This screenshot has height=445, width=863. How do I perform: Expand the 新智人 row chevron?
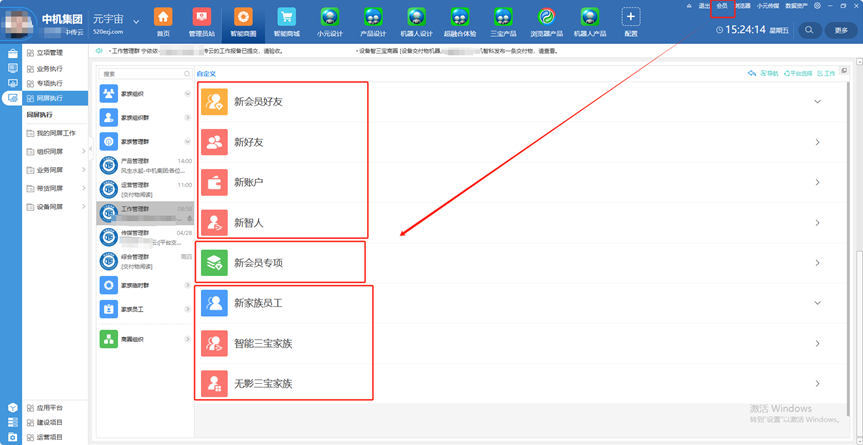pos(817,223)
